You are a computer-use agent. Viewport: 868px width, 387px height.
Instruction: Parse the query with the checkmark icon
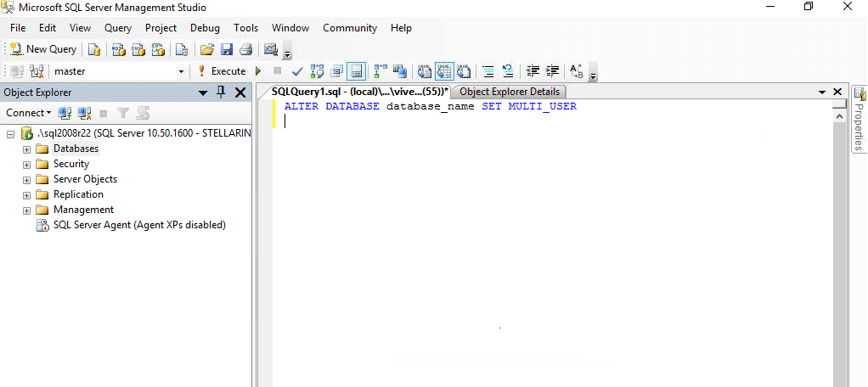[297, 70]
